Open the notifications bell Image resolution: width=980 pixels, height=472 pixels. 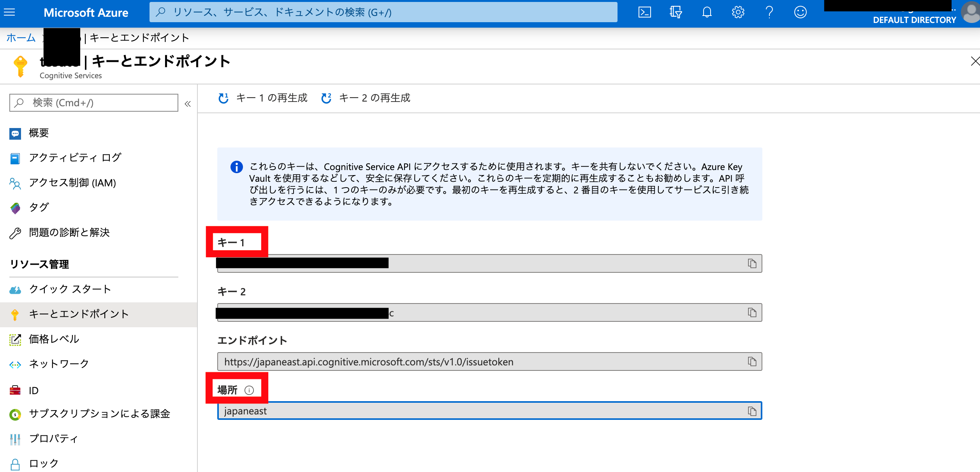click(x=707, y=12)
